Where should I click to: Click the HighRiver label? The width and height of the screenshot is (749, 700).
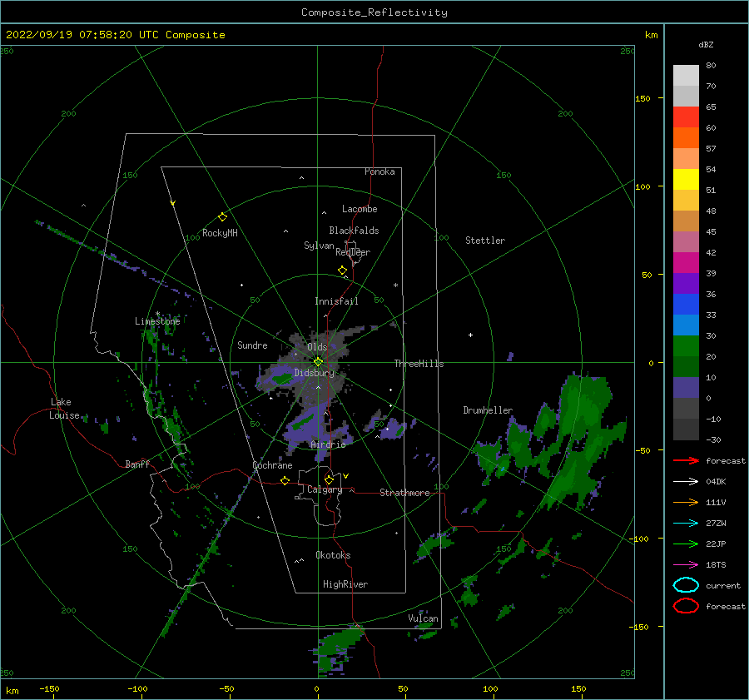pyautogui.click(x=345, y=584)
